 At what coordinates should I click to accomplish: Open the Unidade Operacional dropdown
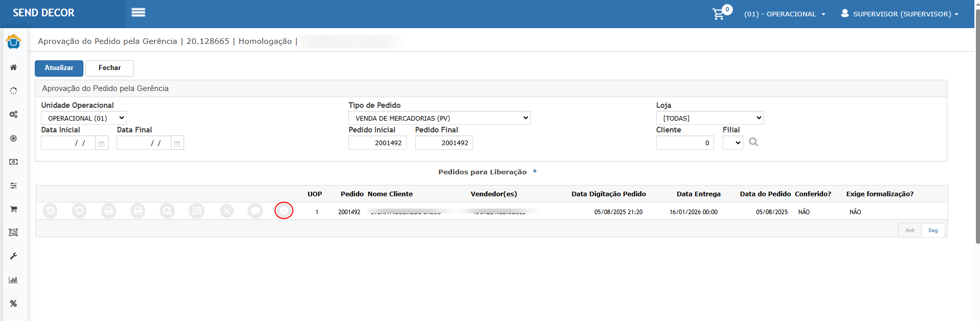(x=84, y=118)
